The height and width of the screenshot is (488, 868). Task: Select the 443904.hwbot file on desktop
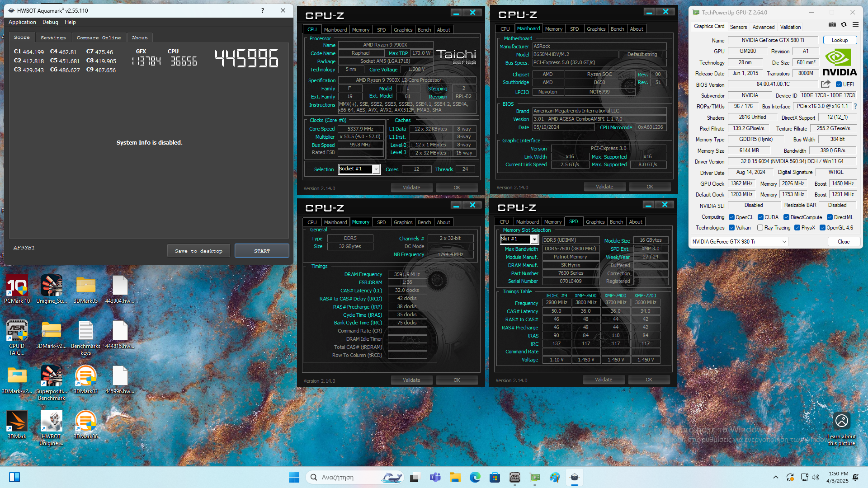(x=120, y=289)
